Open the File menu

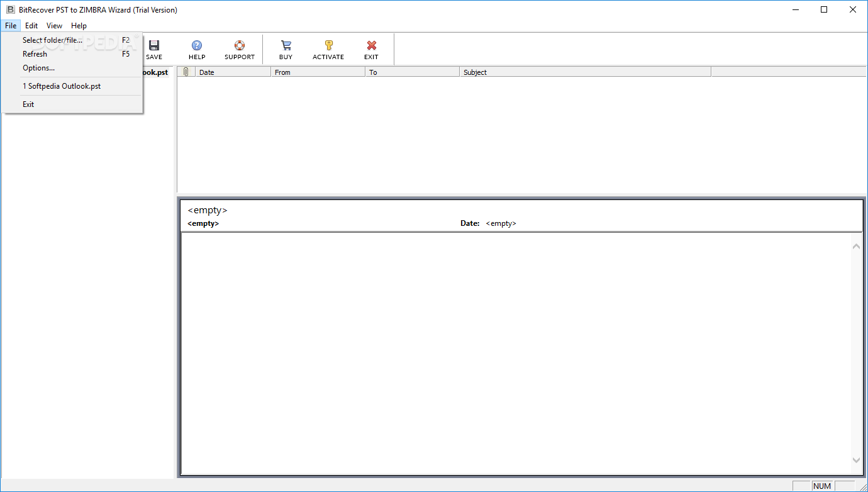[x=11, y=26]
